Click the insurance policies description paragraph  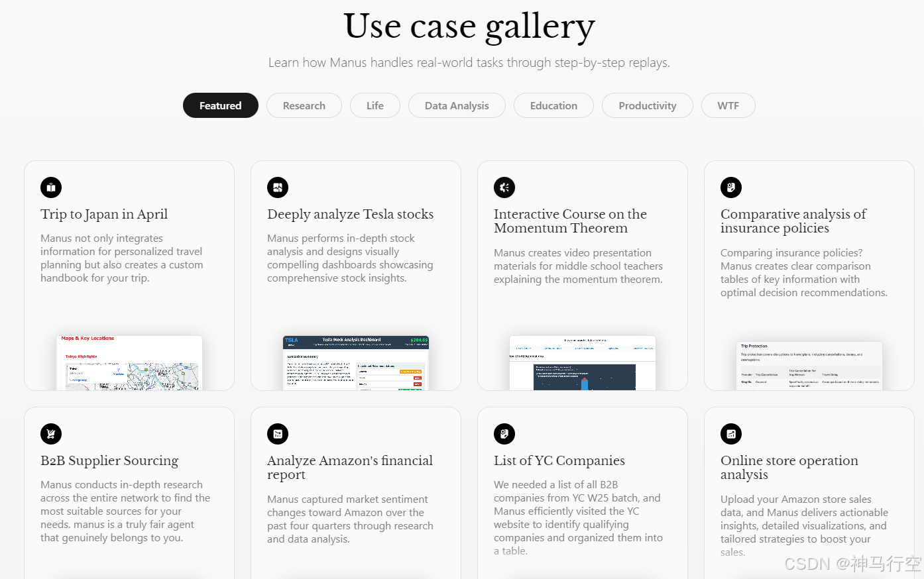[x=804, y=273]
